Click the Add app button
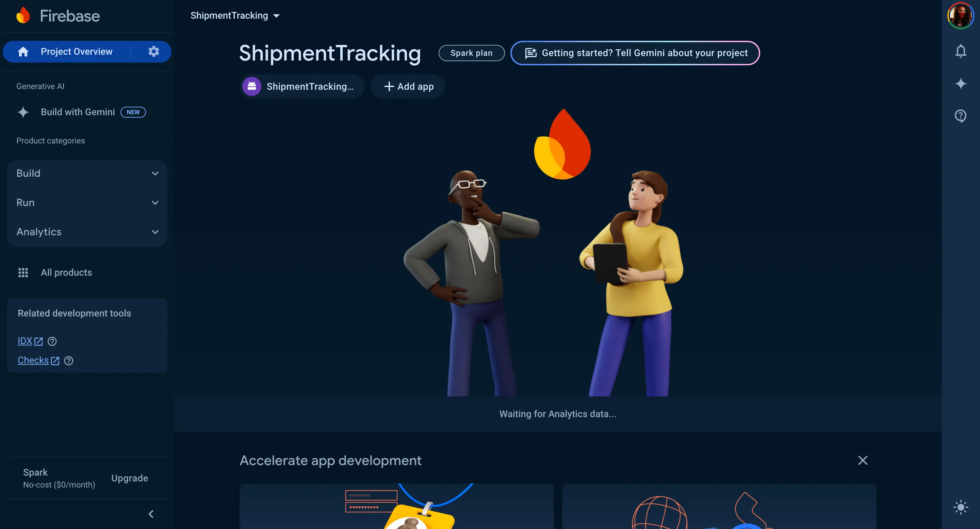Image resolution: width=980 pixels, height=529 pixels. (x=408, y=87)
